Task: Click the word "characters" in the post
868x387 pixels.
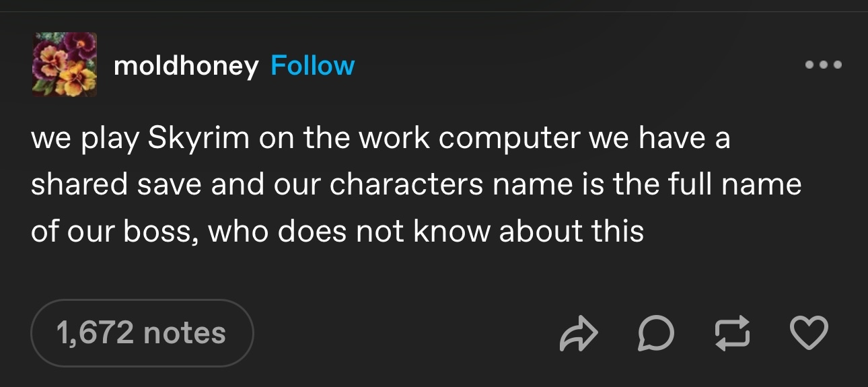Action: point(406,184)
